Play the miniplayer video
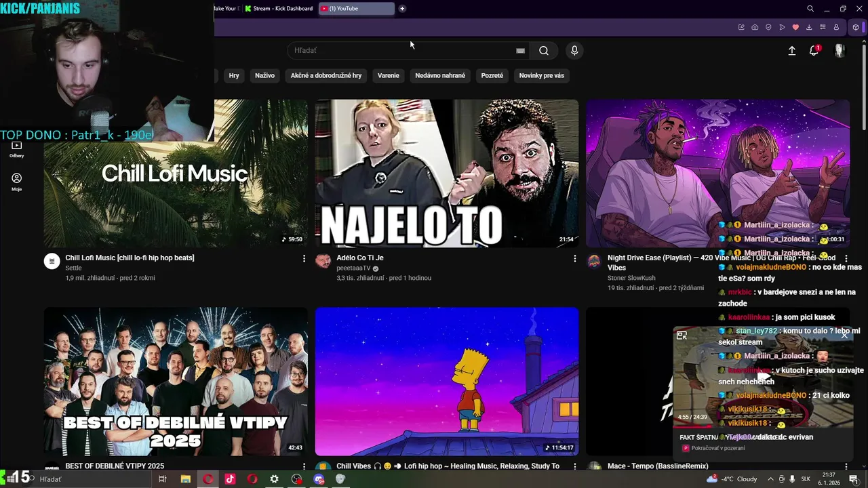The height and width of the screenshot is (488, 868). 763,377
